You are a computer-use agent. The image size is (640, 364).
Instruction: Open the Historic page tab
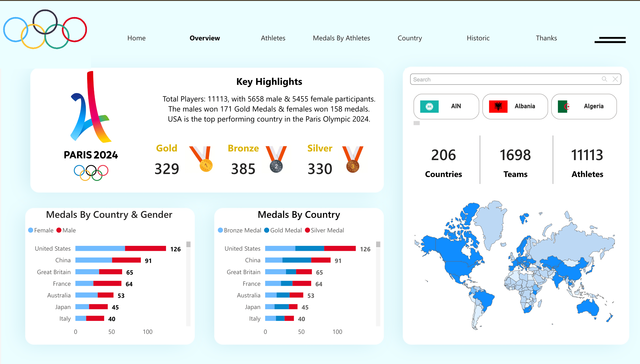478,38
